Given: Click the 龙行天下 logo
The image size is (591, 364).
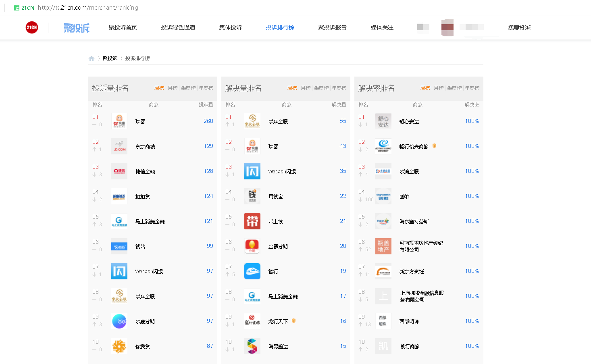Looking at the screenshot, I should coord(252,321).
